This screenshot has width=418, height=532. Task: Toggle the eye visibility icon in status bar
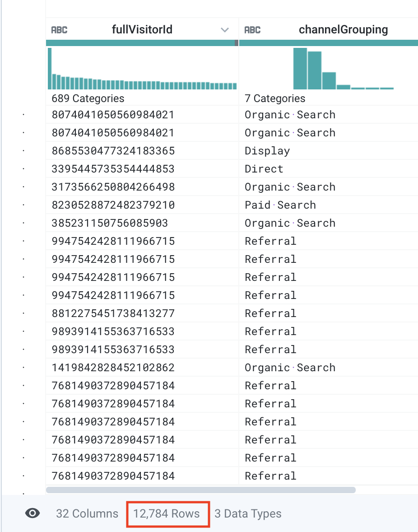point(33,513)
